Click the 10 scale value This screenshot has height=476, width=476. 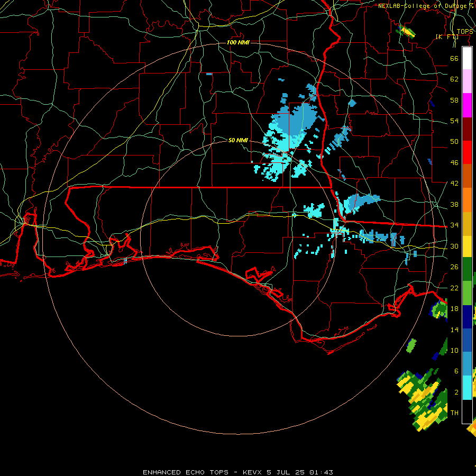tap(454, 351)
